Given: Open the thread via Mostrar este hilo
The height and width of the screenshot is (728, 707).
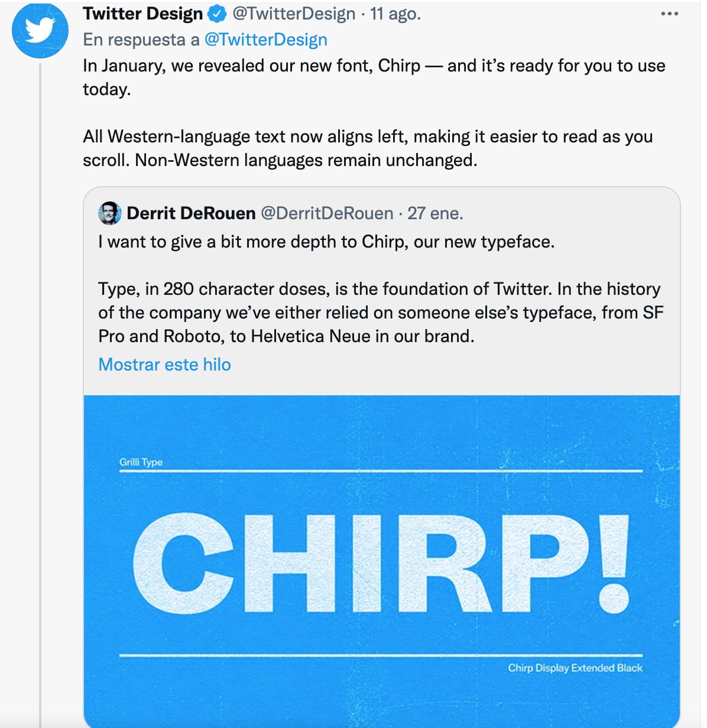Looking at the screenshot, I should (164, 364).
